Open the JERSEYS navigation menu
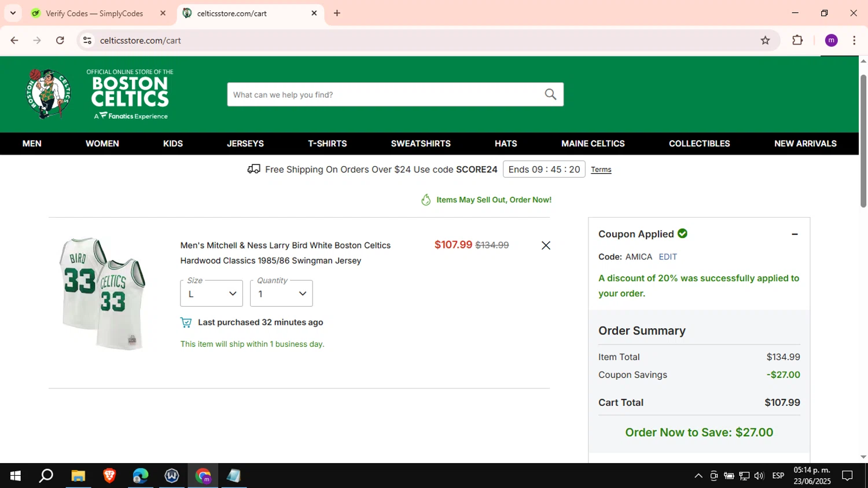The height and width of the screenshot is (488, 868). (x=245, y=144)
